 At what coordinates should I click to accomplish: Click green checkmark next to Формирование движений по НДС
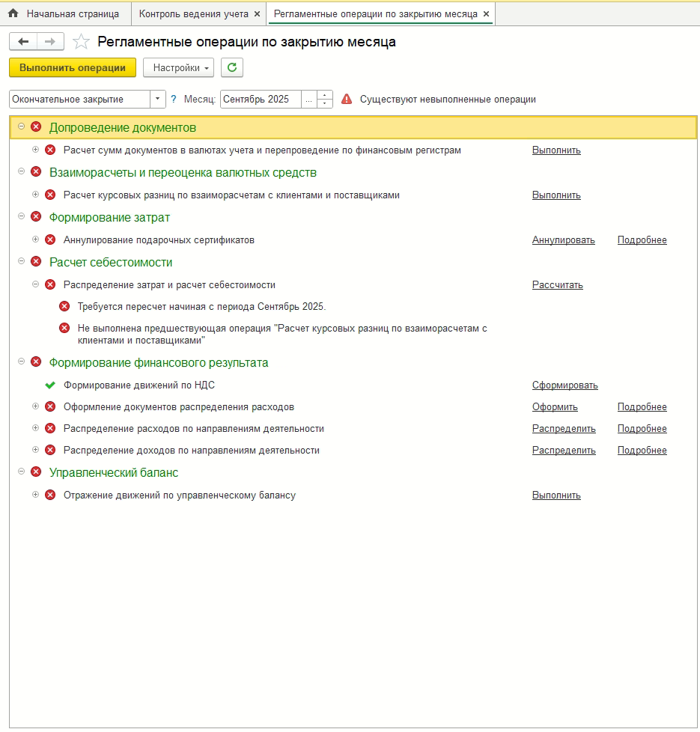(x=50, y=385)
